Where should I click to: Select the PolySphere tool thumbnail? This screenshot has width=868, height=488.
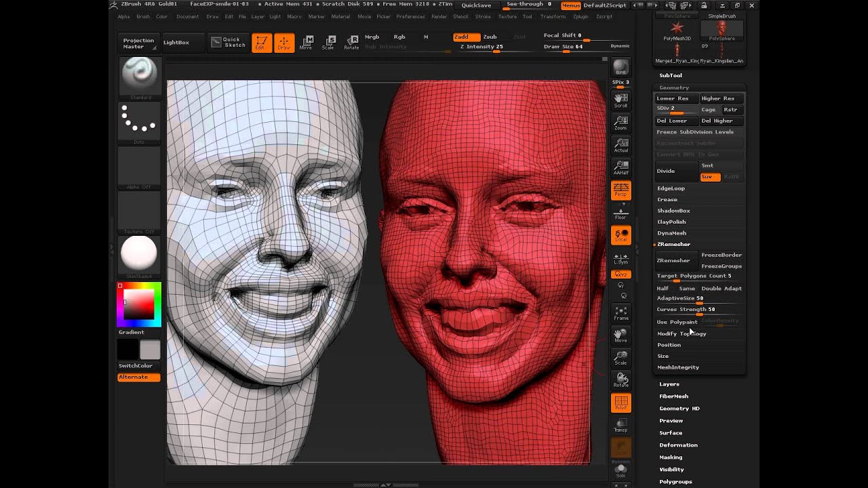(722, 30)
